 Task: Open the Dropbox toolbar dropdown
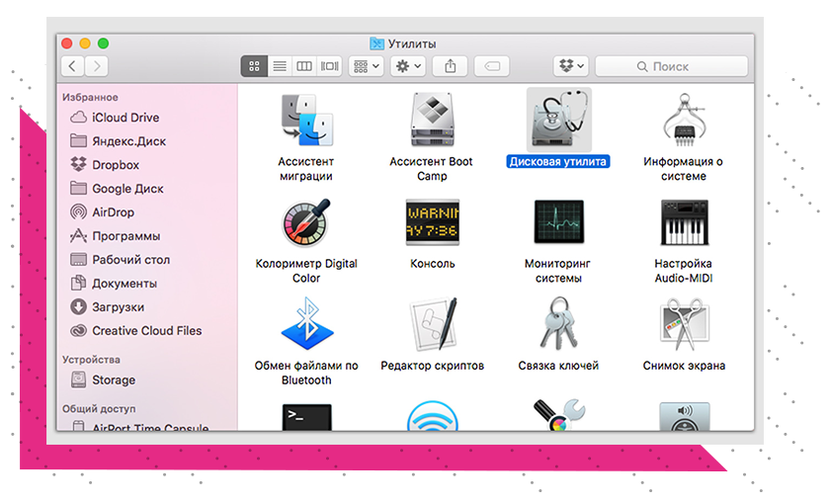click(x=571, y=66)
